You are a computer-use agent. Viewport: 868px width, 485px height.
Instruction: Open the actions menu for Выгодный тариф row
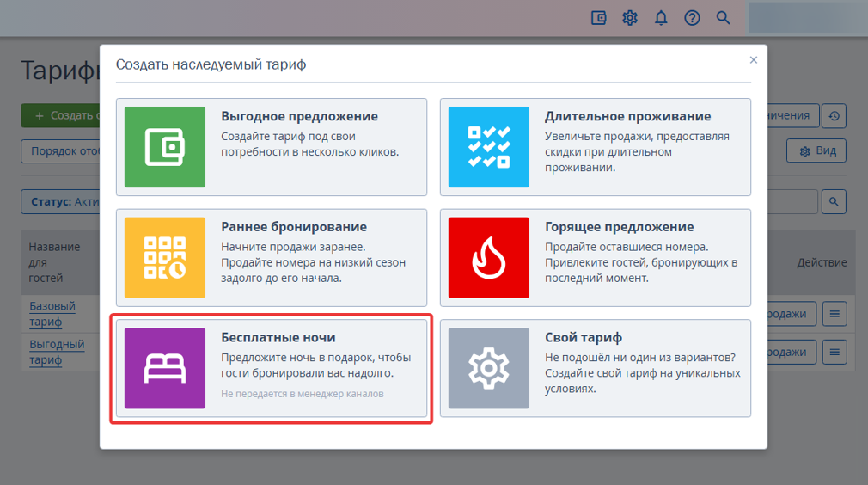pyautogui.click(x=834, y=352)
